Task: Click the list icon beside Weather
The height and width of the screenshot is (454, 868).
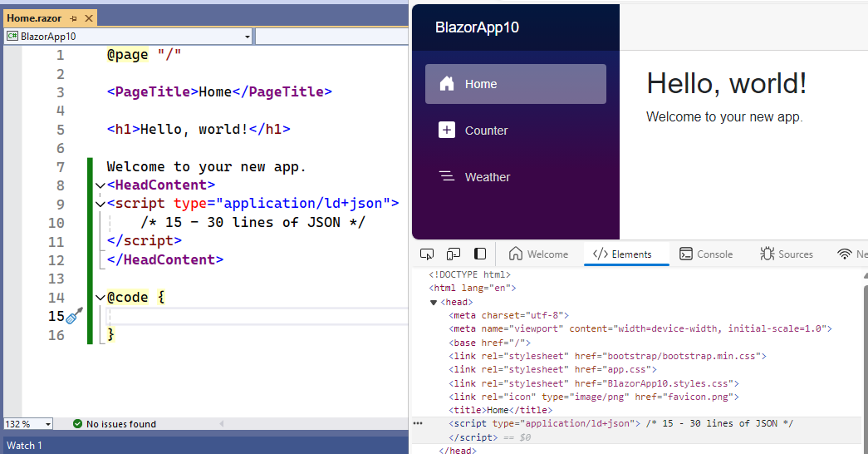Action: (x=447, y=176)
